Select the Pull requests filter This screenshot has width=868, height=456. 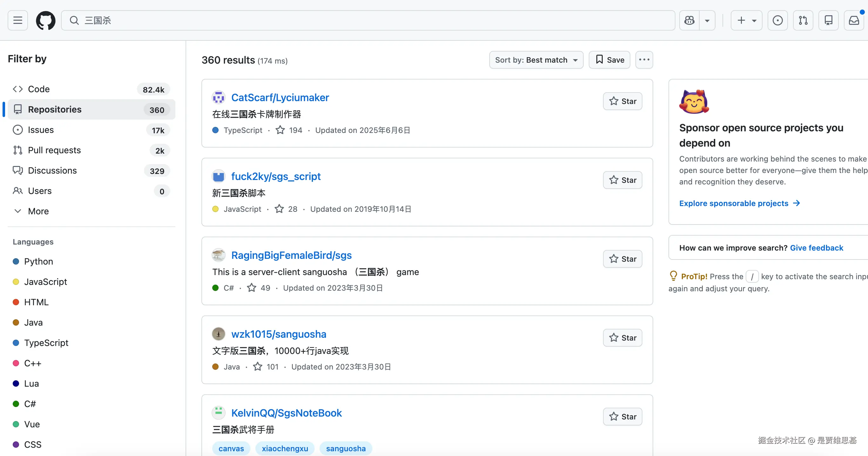coord(91,150)
